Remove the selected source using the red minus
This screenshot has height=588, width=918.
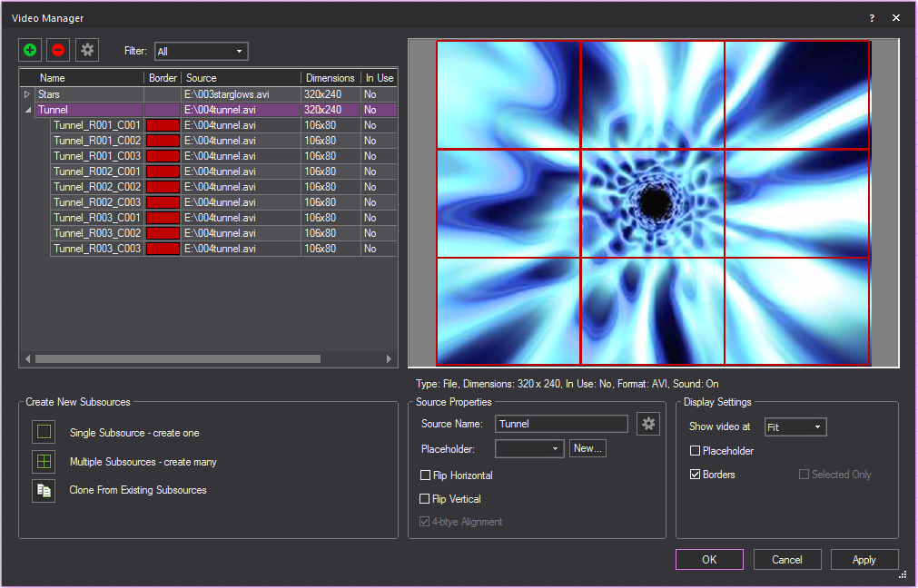[56, 50]
